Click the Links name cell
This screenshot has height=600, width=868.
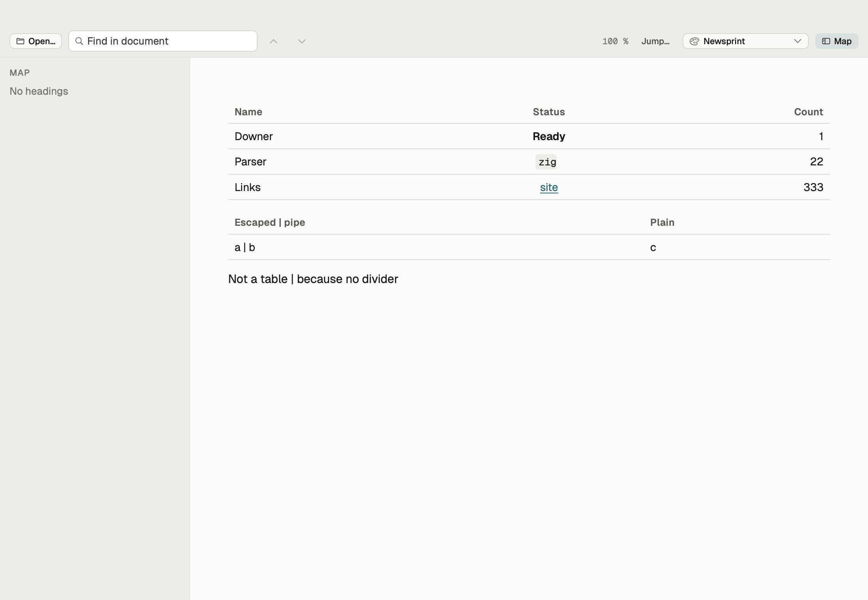247,187
